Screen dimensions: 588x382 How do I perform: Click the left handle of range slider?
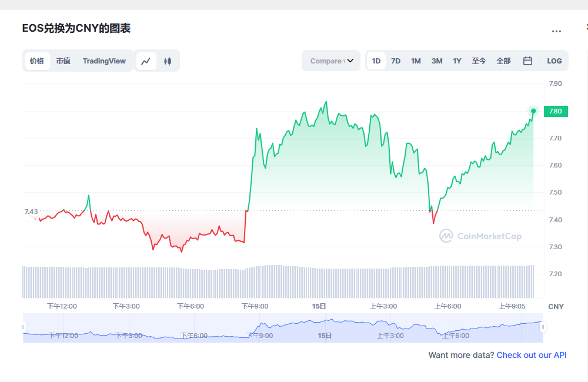[24, 327]
